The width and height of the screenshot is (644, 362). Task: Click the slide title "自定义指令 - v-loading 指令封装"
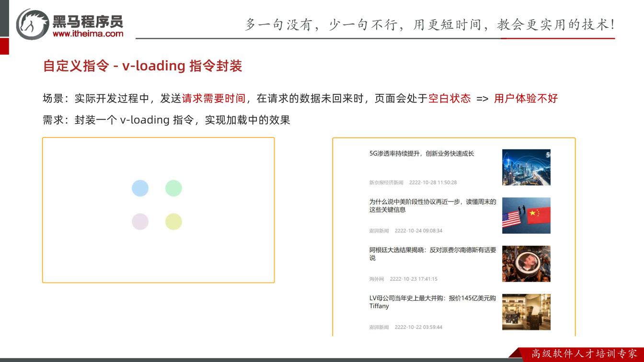(143, 66)
